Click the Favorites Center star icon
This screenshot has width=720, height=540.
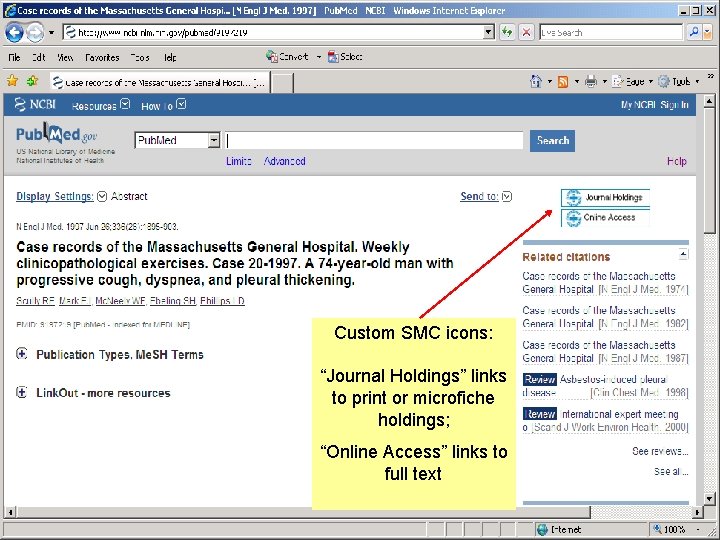(x=12, y=81)
